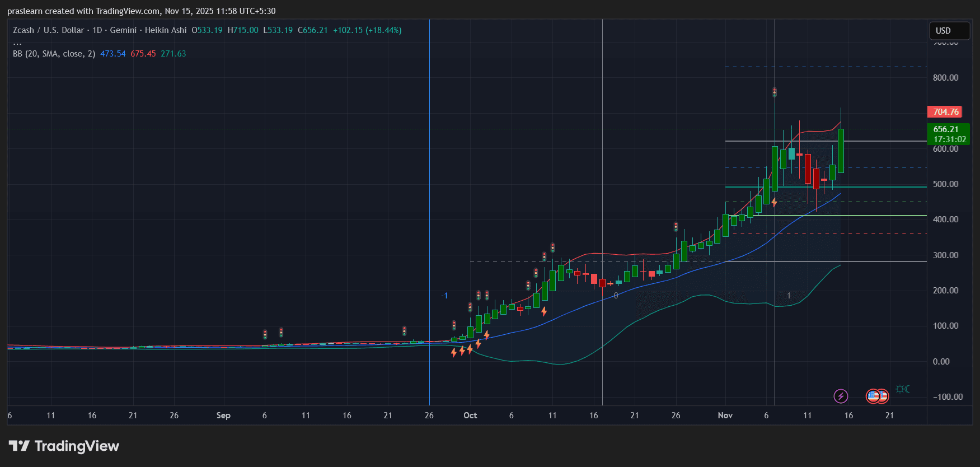The image size is (980, 467).
Task: Click the red 675.45 upper band value
Action: tap(143, 54)
